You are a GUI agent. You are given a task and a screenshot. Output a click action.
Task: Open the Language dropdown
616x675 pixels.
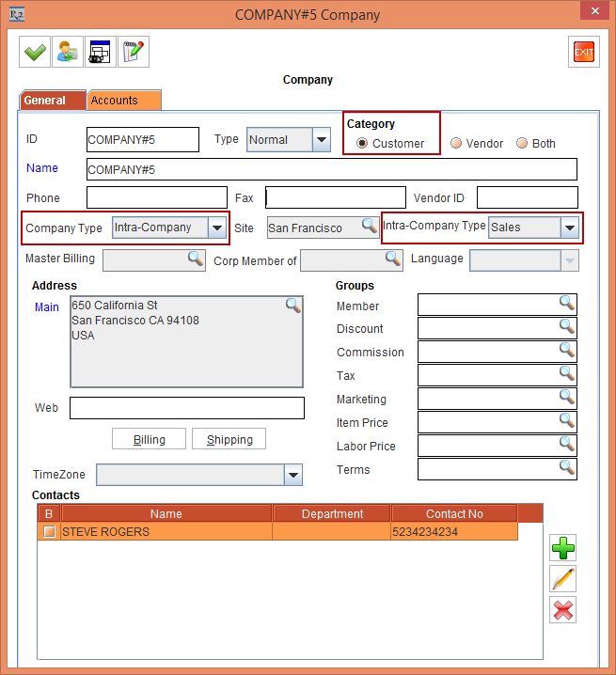click(524, 260)
